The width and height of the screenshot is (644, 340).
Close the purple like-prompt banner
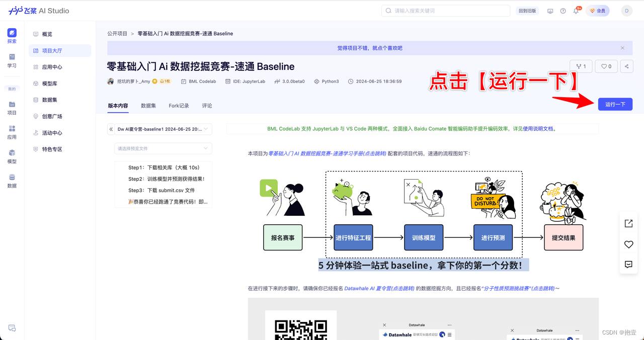tap(622, 48)
